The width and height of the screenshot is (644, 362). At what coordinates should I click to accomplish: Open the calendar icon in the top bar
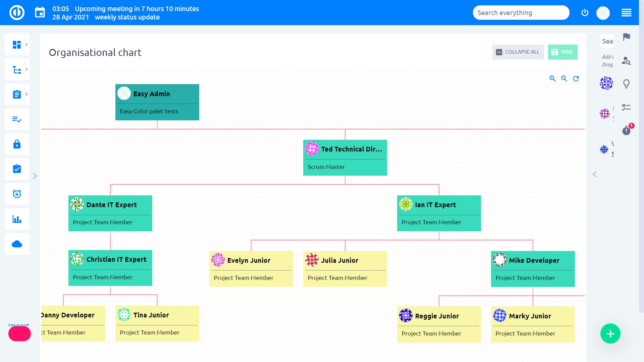pyautogui.click(x=40, y=13)
